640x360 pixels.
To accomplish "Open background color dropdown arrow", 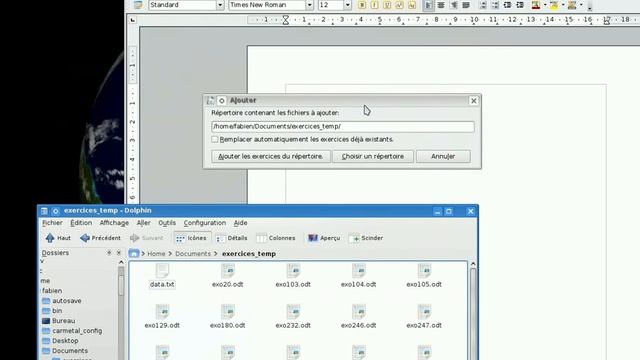I will point(581,5).
